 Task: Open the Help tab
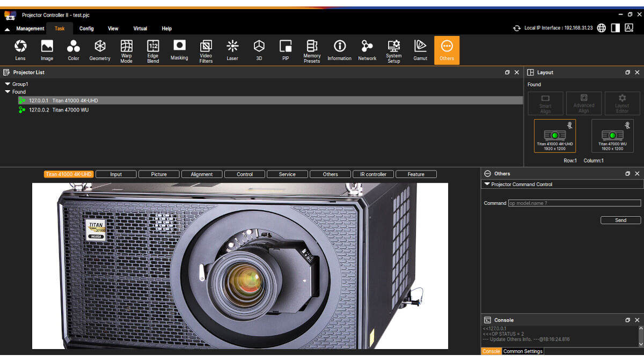(167, 29)
